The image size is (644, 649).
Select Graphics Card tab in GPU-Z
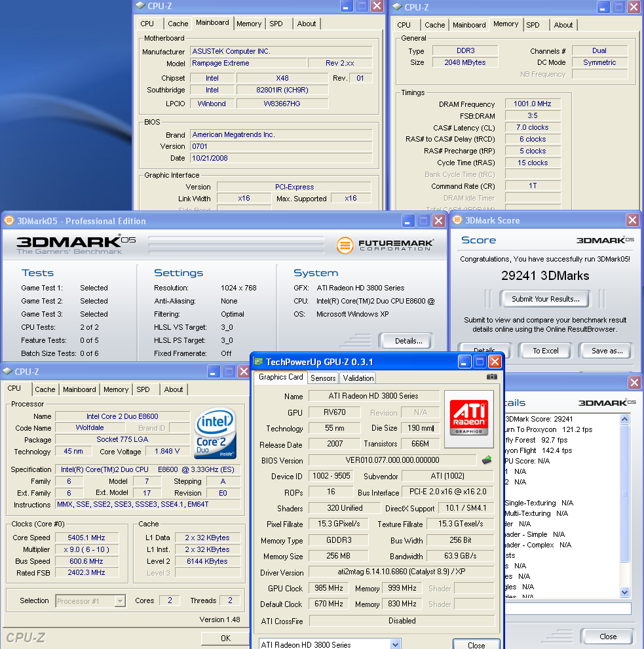point(281,377)
